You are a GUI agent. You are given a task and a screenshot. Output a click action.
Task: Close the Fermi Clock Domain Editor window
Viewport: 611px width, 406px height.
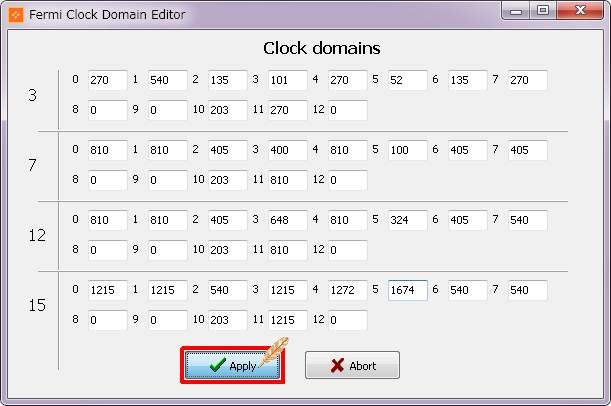pyautogui.click(x=580, y=11)
